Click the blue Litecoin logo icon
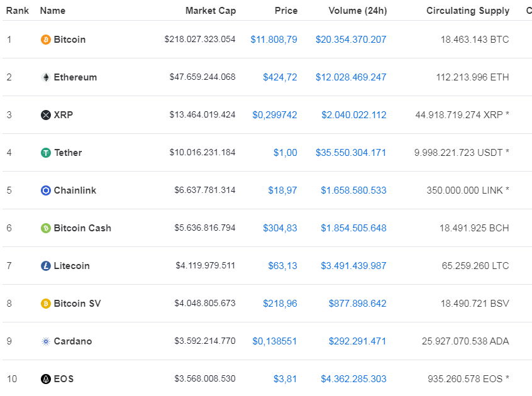The width and height of the screenshot is (532, 396). [x=46, y=266]
